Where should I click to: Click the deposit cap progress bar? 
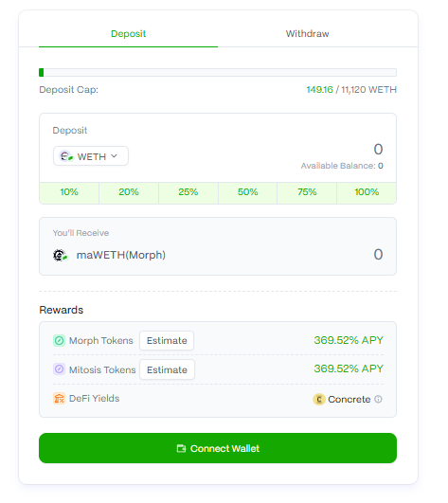click(x=218, y=73)
